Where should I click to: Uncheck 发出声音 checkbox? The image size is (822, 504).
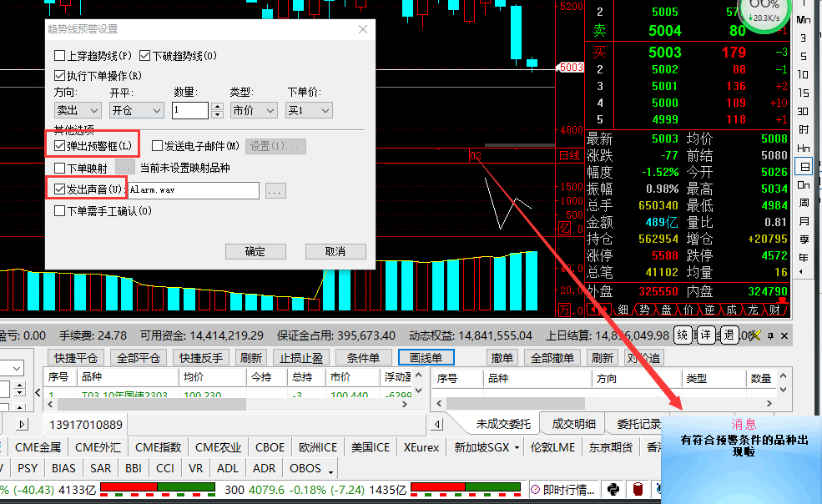(60, 189)
